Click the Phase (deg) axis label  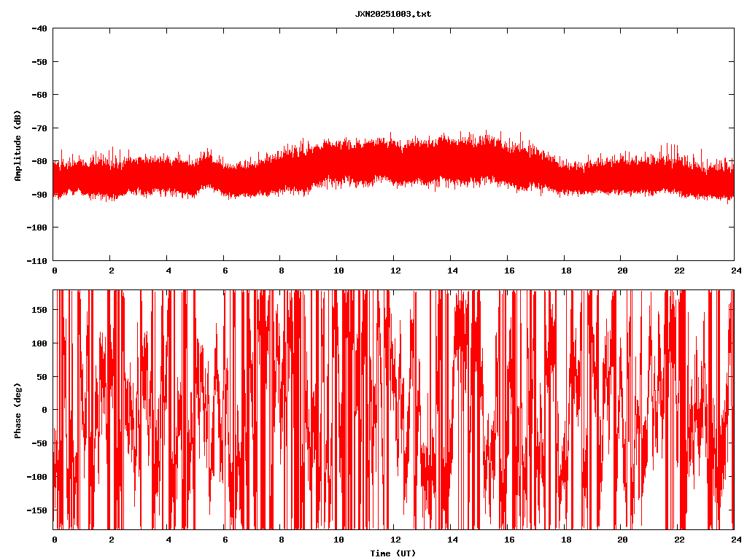(18, 410)
